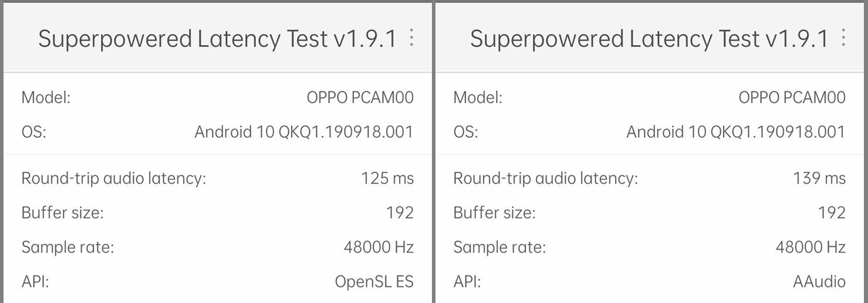Tap the Model label in the AAudio panel
868x303 pixels.
[x=478, y=97]
